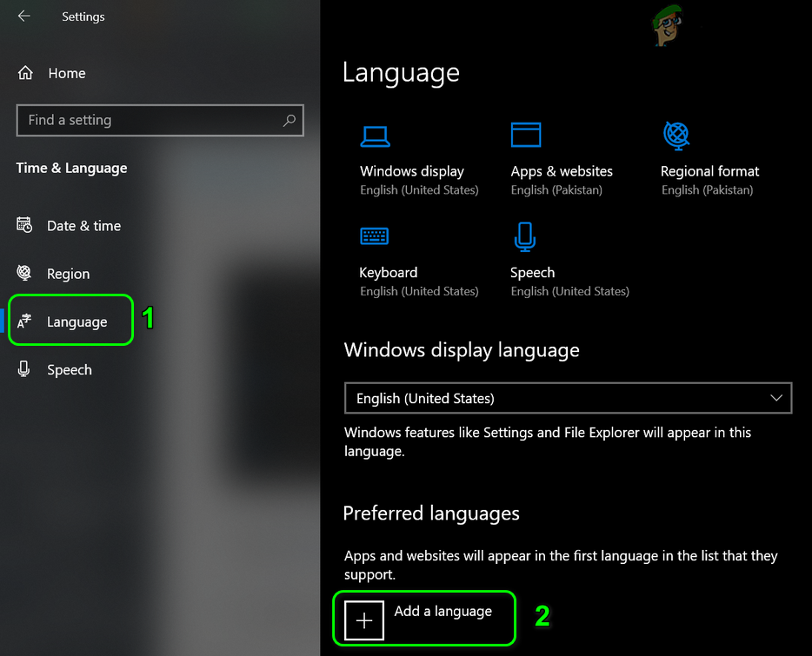
Task: Click the Region globe icon
Action: tap(24, 272)
